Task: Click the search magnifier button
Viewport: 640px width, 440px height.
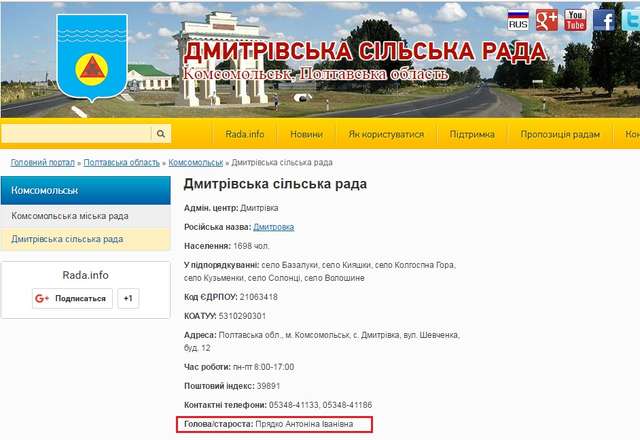Action: 161,133
